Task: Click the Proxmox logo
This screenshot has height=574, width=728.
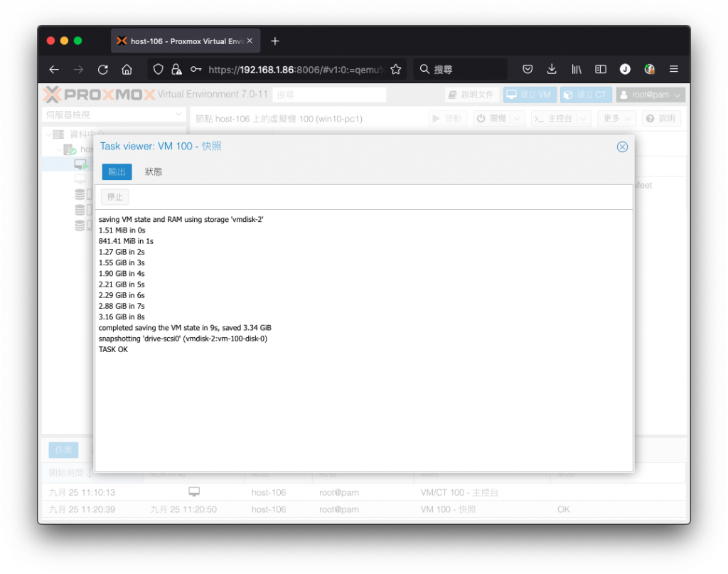Action: [x=100, y=95]
